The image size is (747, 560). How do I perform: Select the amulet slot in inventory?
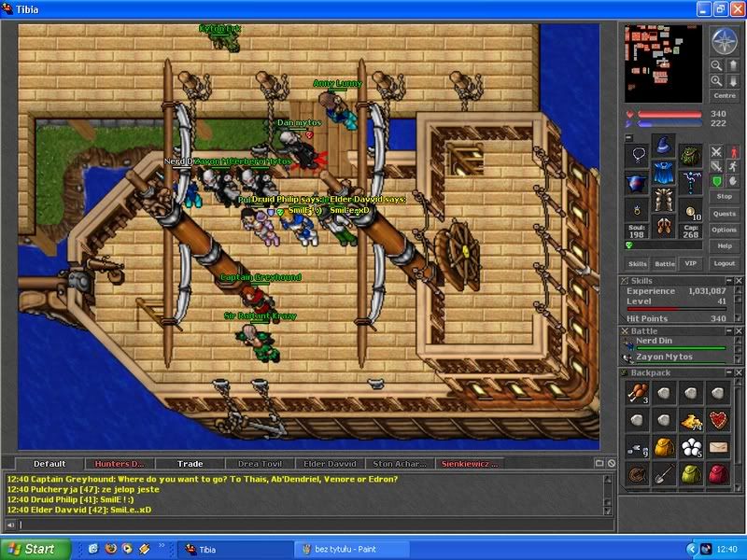click(637, 155)
